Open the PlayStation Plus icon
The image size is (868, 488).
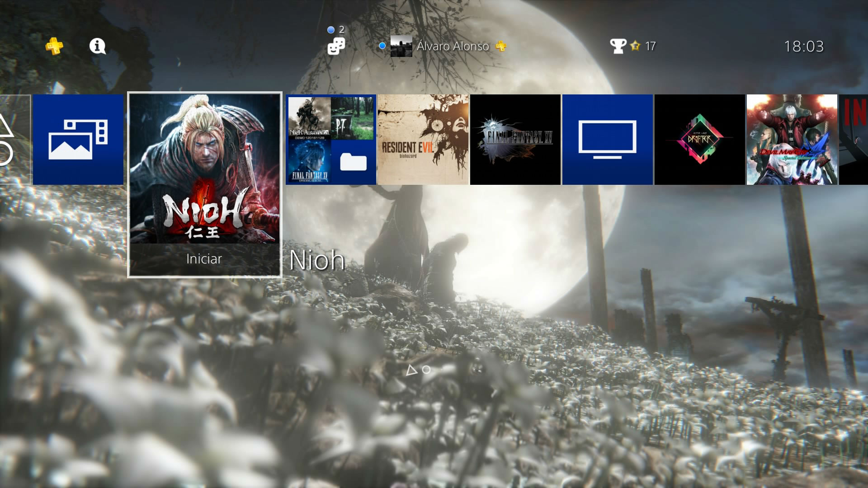(x=54, y=46)
